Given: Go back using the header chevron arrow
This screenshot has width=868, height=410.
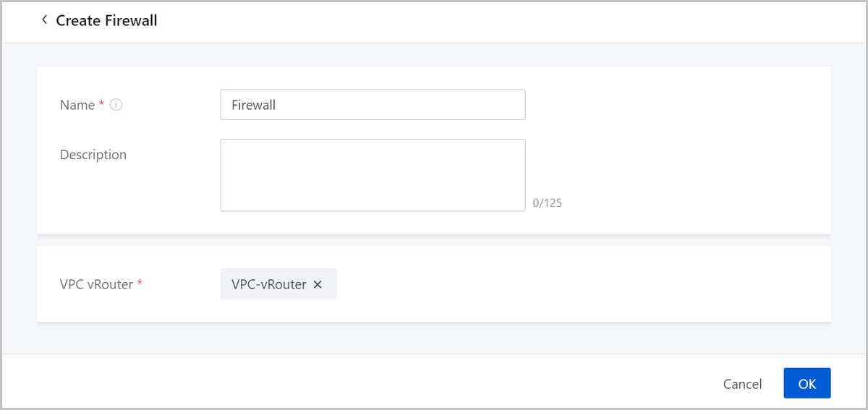Looking at the screenshot, I should coord(44,20).
